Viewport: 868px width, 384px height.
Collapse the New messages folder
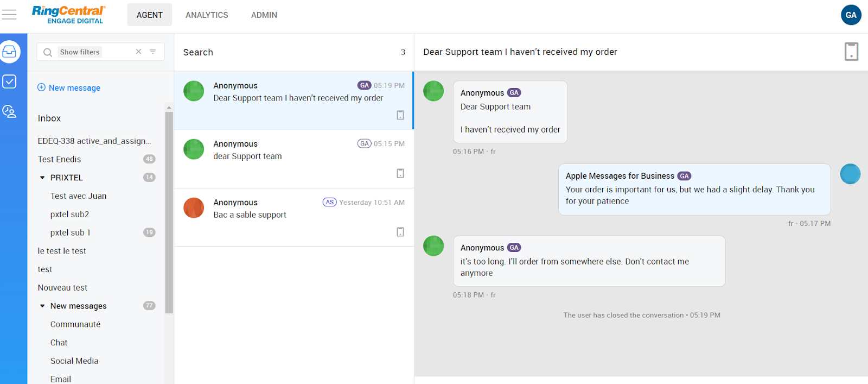coord(42,306)
